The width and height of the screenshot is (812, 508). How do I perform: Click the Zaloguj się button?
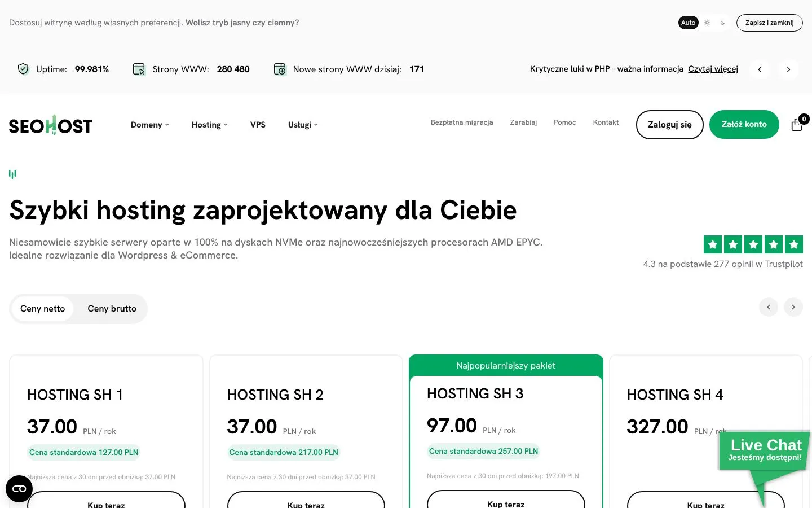coord(669,124)
